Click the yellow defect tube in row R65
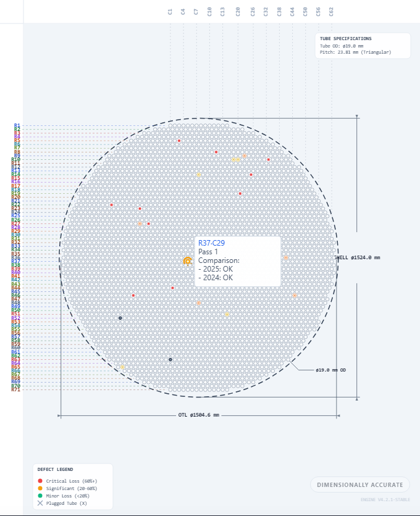The height and width of the screenshot is (516, 420). pyautogui.click(x=122, y=367)
